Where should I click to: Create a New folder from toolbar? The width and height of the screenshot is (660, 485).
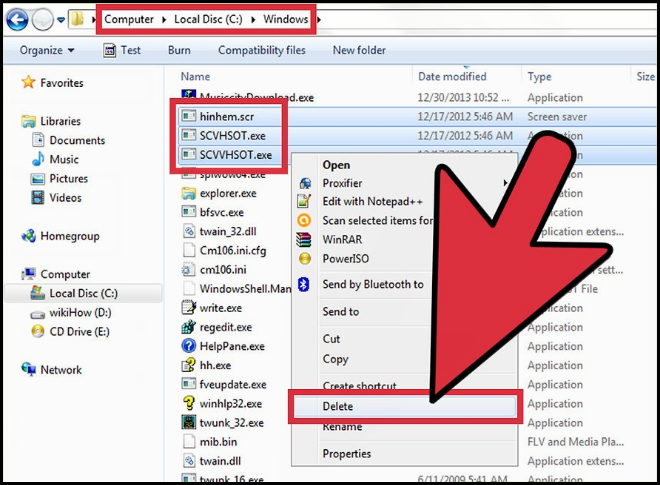(x=359, y=50)
